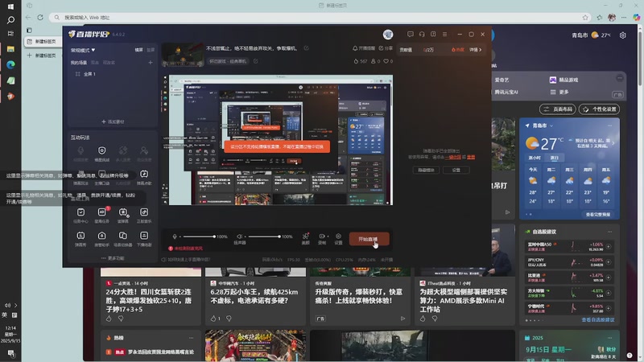Viewport: 644px width, 362px height.
Task: Open the 自选股建议 card three-dot menu
Action: [609, 232]
